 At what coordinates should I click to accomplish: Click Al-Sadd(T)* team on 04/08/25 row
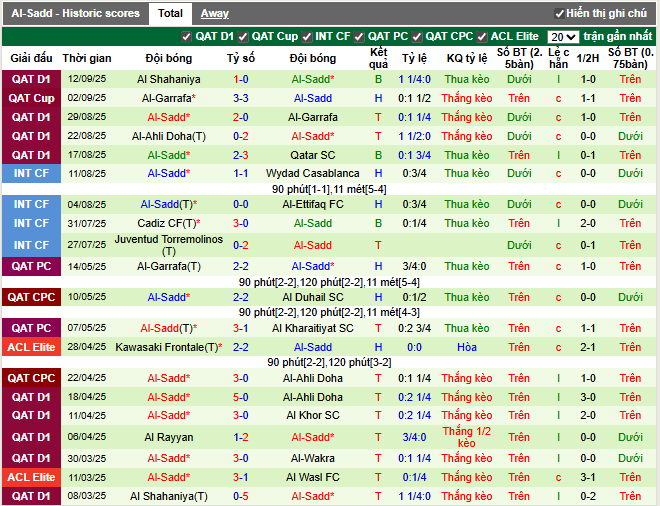pos(169,205)
